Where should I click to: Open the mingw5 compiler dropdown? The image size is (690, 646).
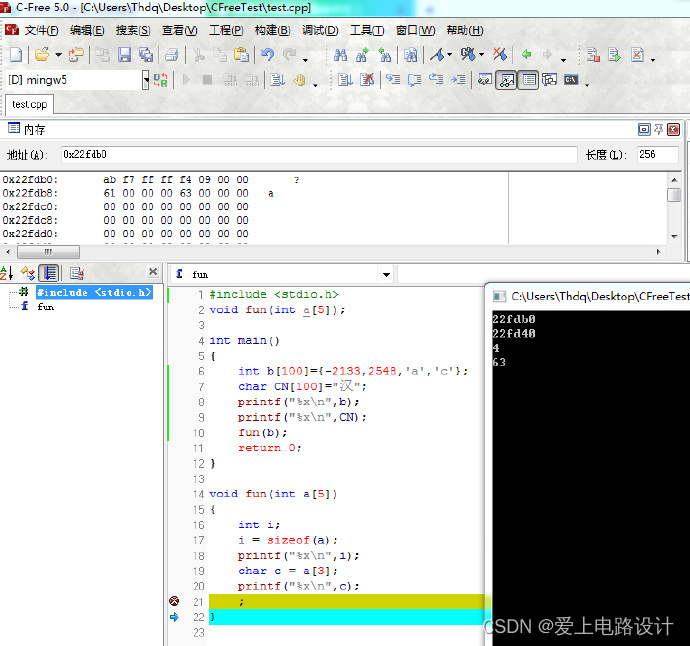[x=146, y=80]
